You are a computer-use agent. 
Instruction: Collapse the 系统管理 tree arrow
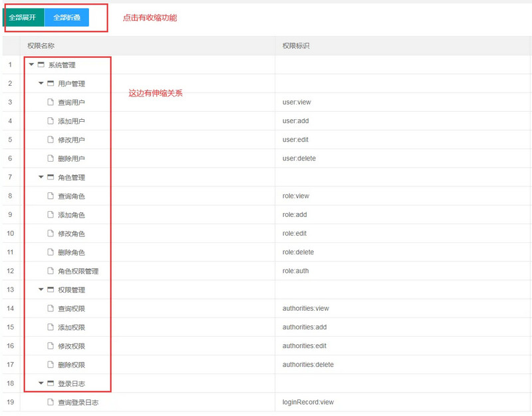click(31, 65)
